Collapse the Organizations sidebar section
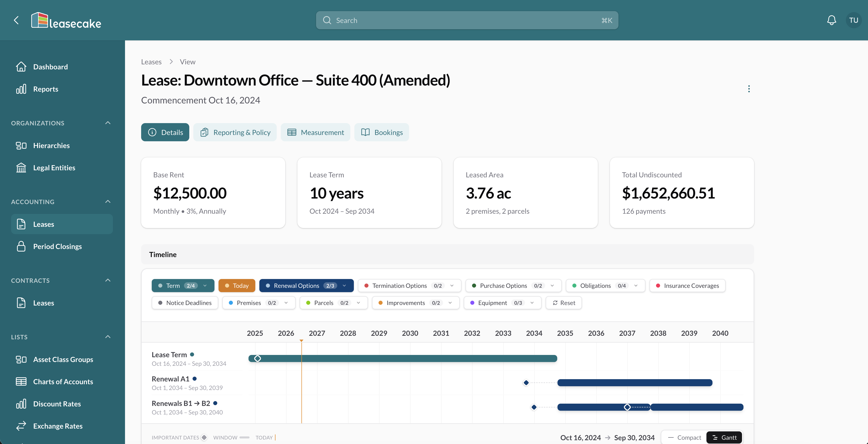 (108, 123)
